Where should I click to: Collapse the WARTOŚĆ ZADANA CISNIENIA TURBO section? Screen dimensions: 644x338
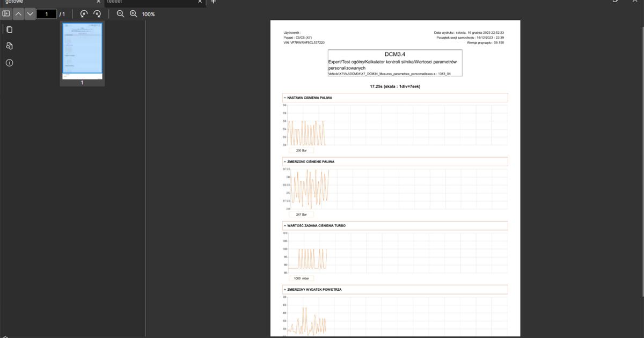[x=285, y=225]
